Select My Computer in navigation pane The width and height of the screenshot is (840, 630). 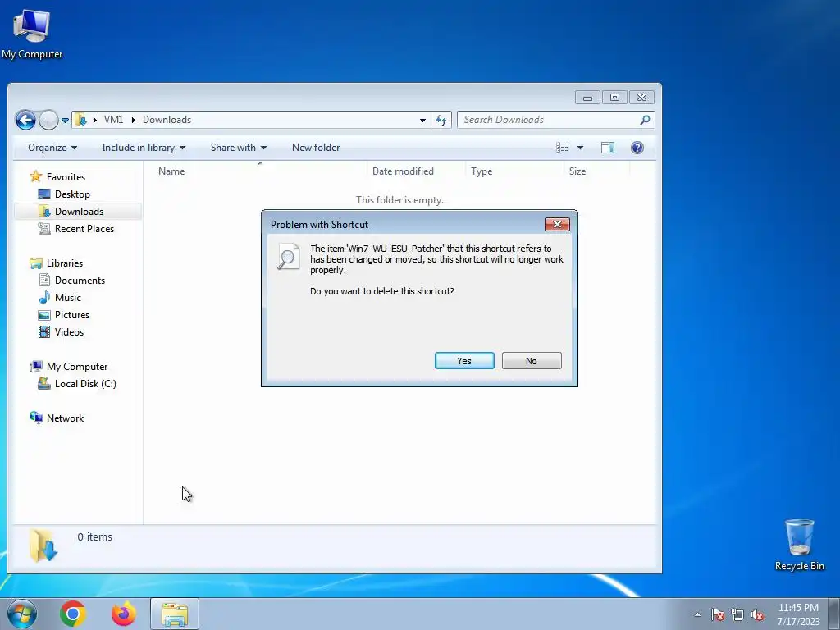76,367
